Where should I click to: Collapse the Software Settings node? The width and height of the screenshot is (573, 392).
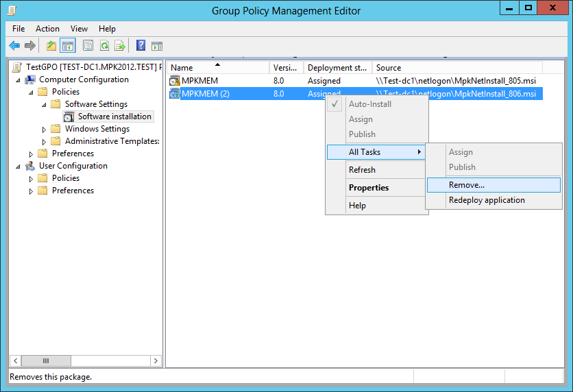45,105
